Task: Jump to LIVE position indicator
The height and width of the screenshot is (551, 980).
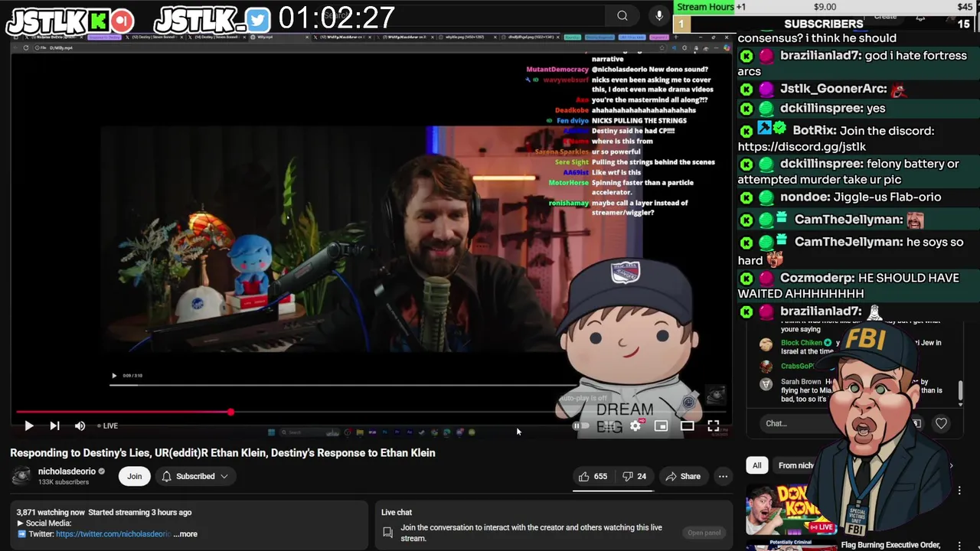Action: pyautogui.click(x=108, y=425)
